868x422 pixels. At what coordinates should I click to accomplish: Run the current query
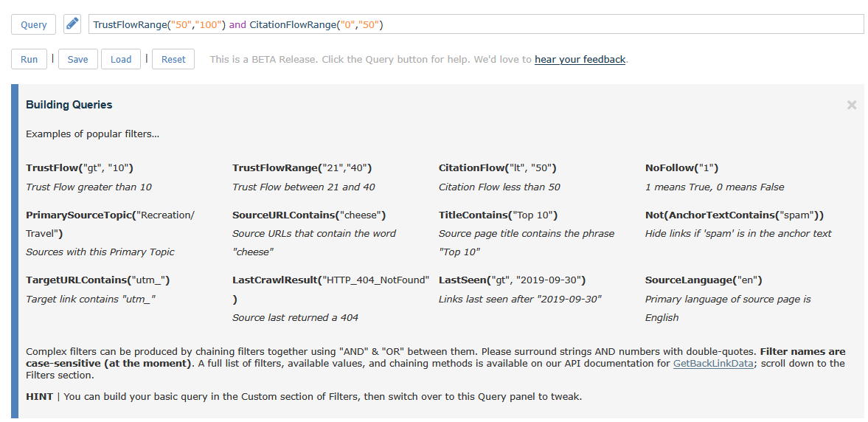pyautogui.click(x=29, y=59)
